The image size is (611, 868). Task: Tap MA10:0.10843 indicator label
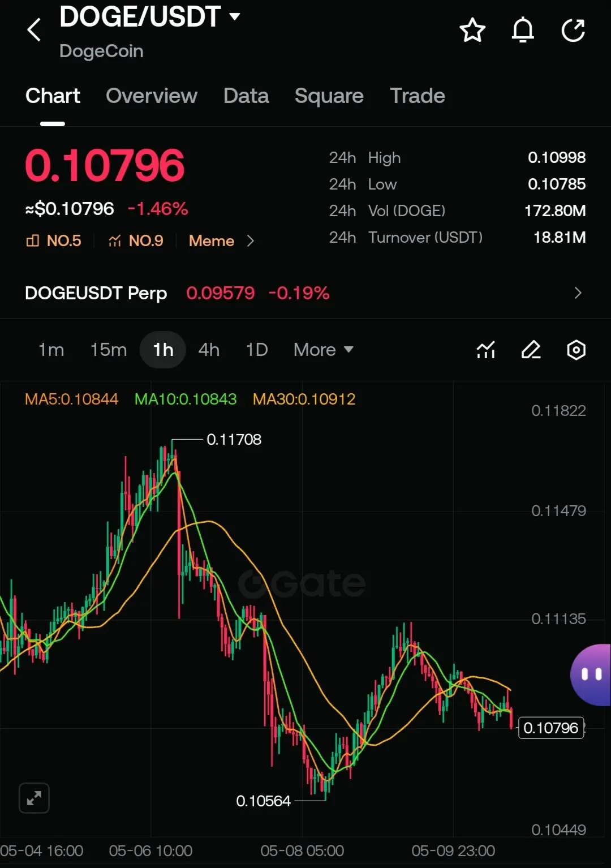[x=186, y=399]
